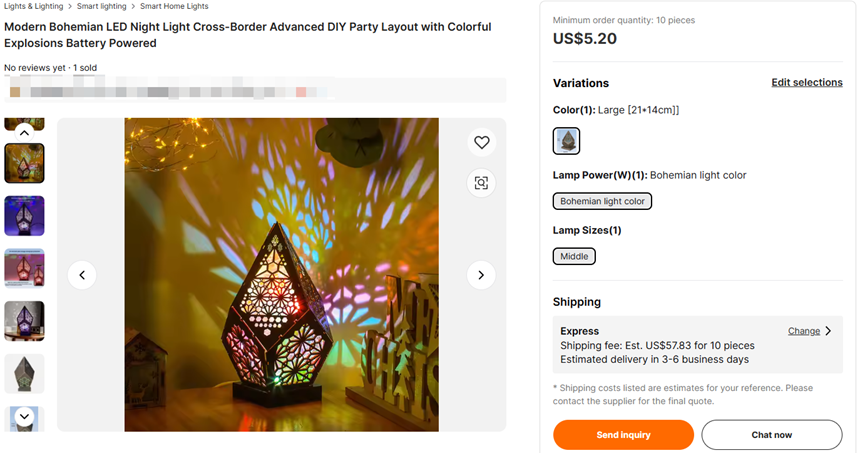865x453 pixels.
Task: Open image search scan icon
Action: pyautogui.click(x=481, y=182)
